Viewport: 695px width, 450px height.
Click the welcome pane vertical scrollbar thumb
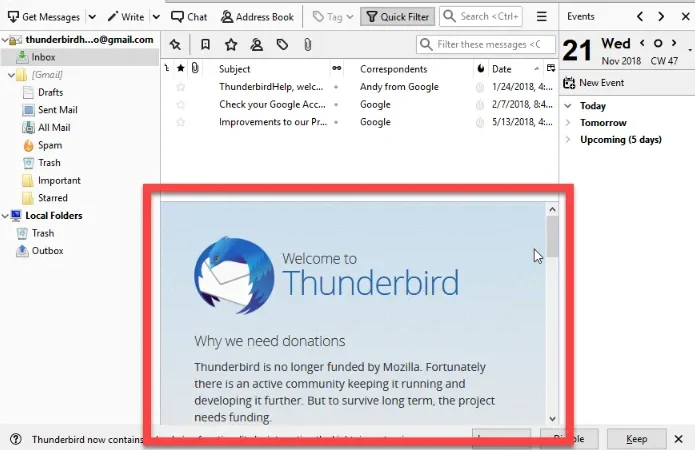[552, 236]
